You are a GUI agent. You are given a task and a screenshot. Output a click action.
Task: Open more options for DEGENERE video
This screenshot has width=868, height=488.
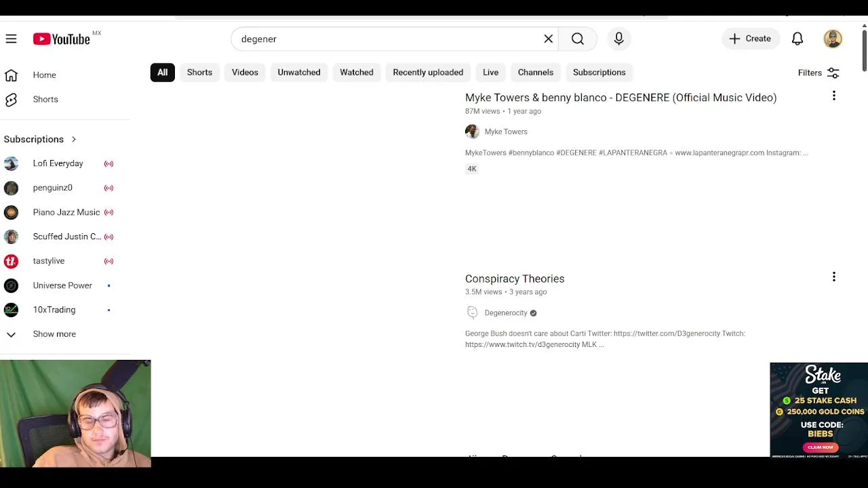click(x=834, y=96)
